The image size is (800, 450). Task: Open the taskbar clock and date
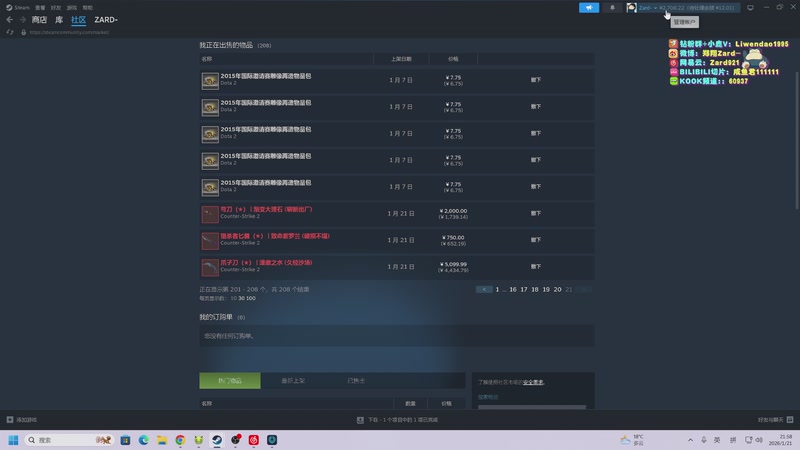coord(781,440)
